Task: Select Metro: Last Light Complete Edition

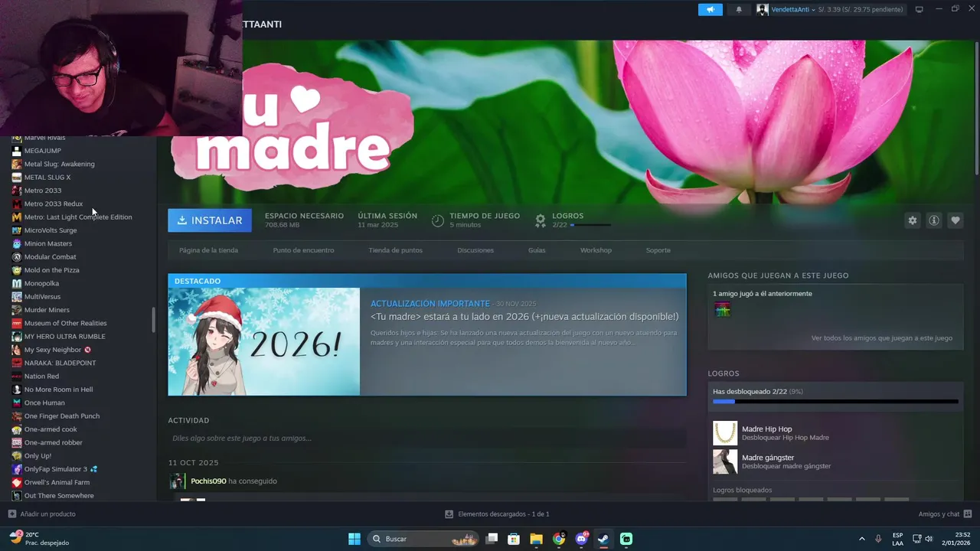Action: 77,217
